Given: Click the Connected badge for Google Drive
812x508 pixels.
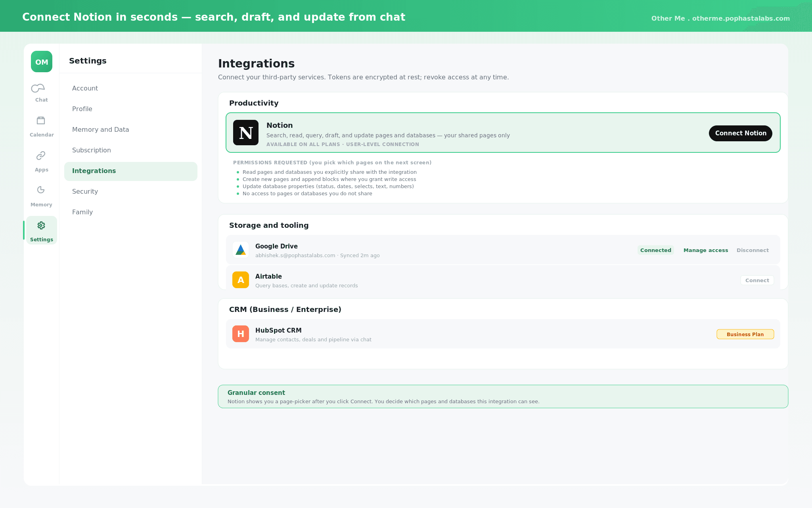Looking at the screenshot, I should click(x=656, y=250).
